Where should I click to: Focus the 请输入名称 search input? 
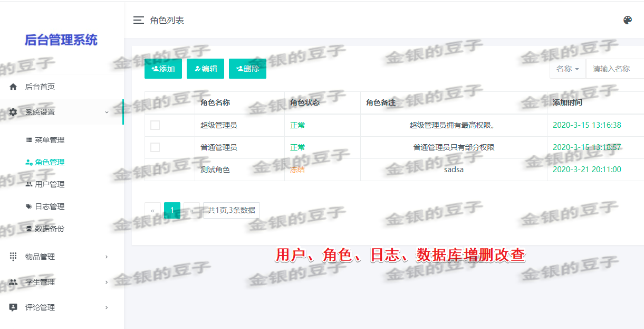coord(615,69)
